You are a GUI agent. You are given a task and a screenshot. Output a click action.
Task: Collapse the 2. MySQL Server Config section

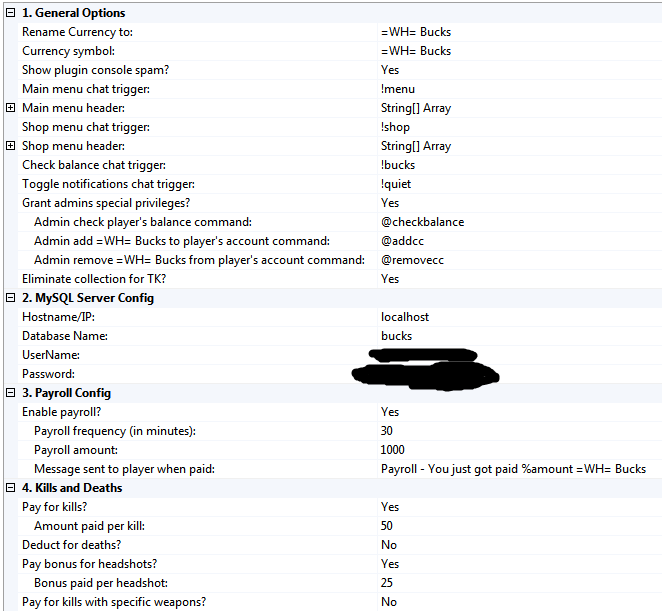coord(10,298)
